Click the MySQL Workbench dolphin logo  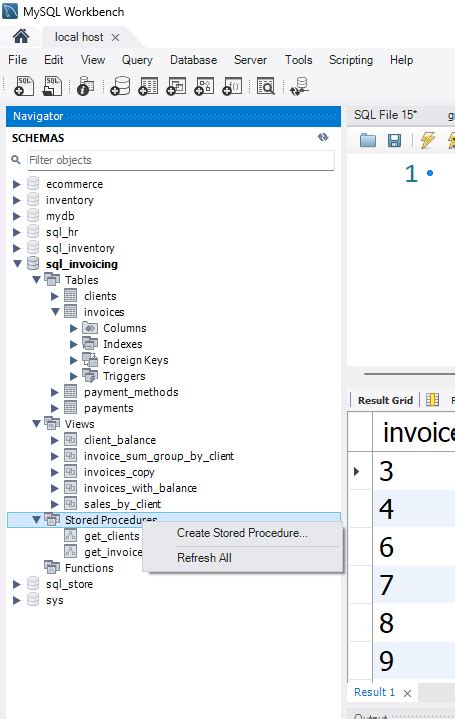[10, 11]
